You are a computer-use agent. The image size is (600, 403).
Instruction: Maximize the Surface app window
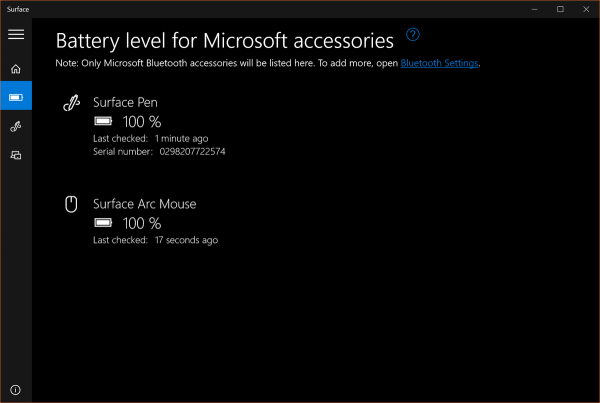point(559,8)
